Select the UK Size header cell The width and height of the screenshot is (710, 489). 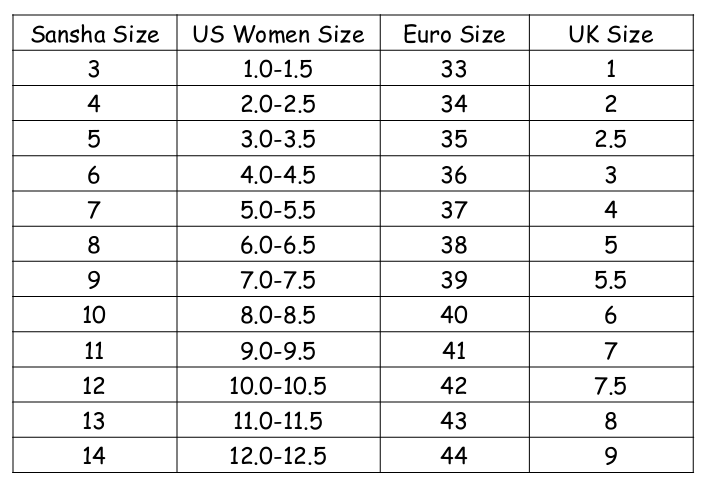tap(611, 33)
